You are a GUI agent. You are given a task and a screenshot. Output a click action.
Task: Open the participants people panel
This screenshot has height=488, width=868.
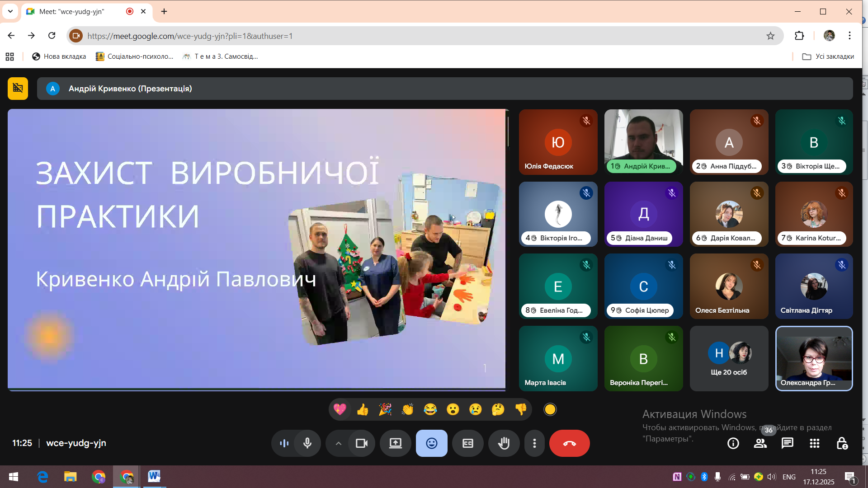(760, 443)
